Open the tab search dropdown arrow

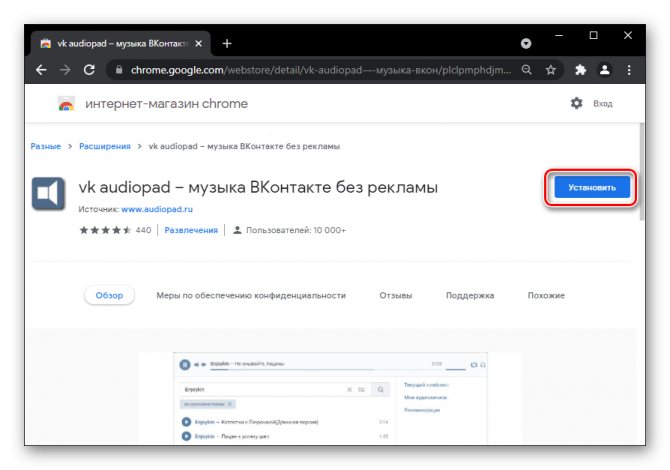click(526, 44)
